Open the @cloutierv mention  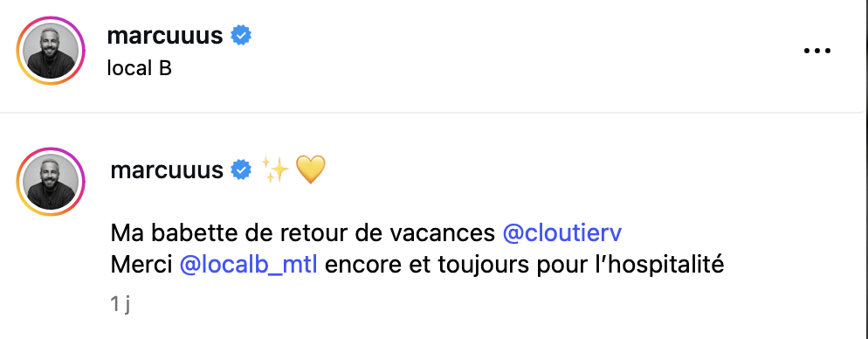tap(561, 233)
